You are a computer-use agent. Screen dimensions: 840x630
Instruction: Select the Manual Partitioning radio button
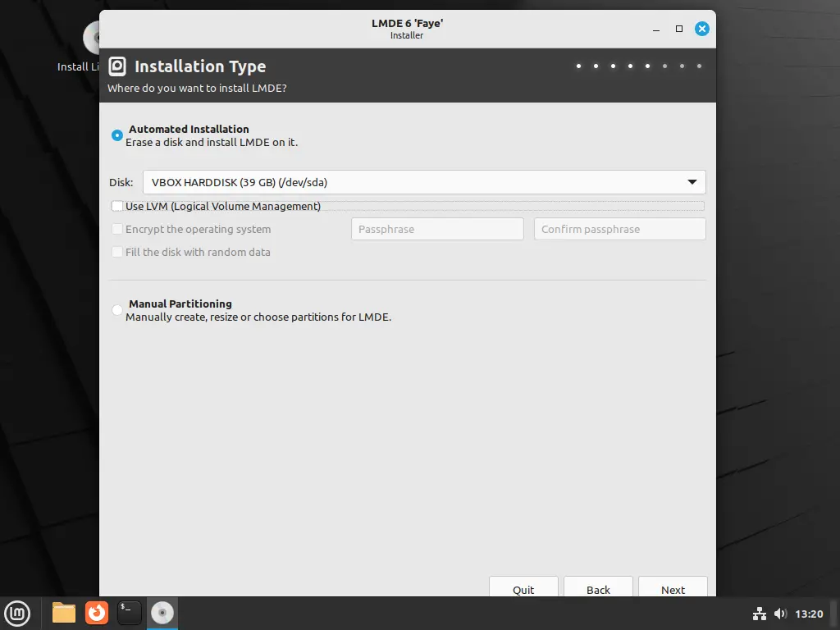coord(116,310)
